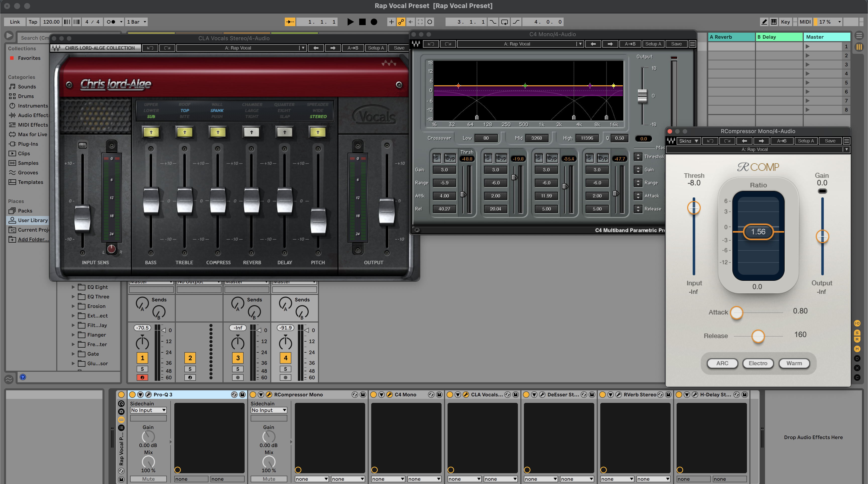Screen dimensions: 868x484
Task: Toggle the Draw Mode pencil icon
Action: (x=764, y=22)
